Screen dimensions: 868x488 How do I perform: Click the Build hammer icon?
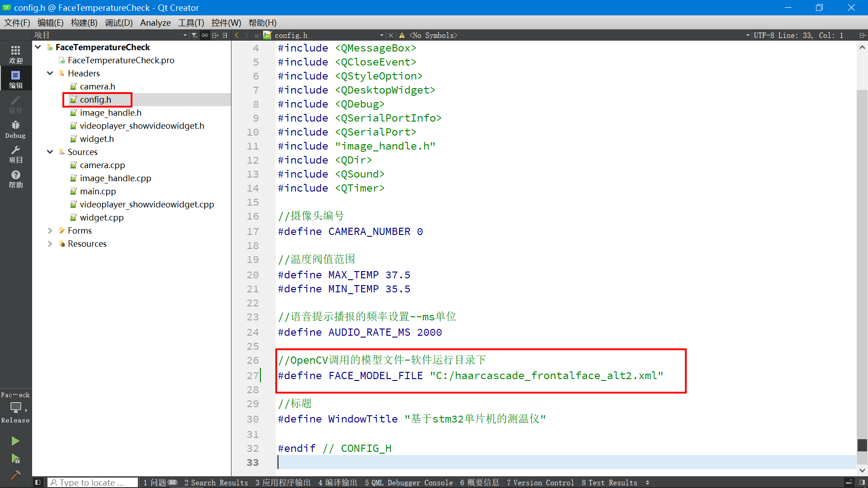pos(15,475)
